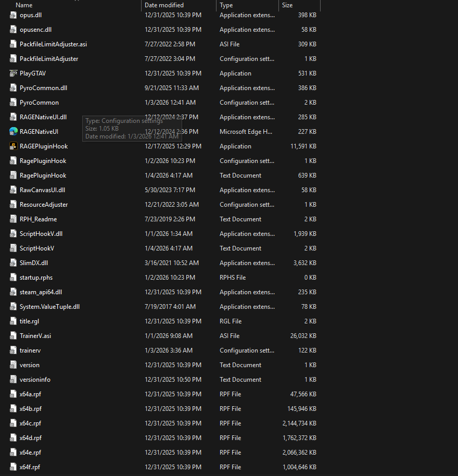Click the trainerv config file icon
The image size is (458, 476).
pyautogui.click(x=13, y=350)
